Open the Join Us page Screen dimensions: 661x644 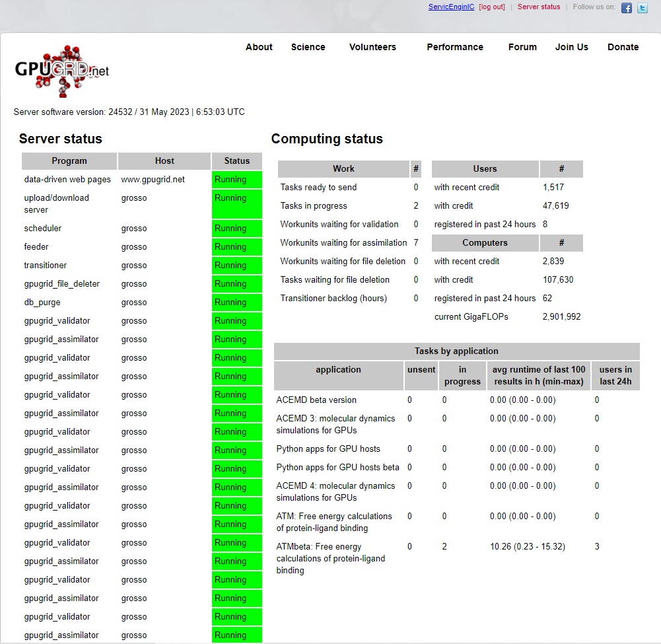point(571,47)
